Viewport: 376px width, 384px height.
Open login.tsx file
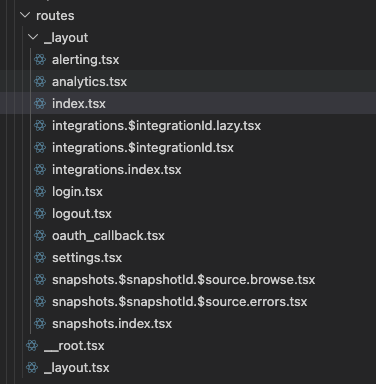coord(77,192)
